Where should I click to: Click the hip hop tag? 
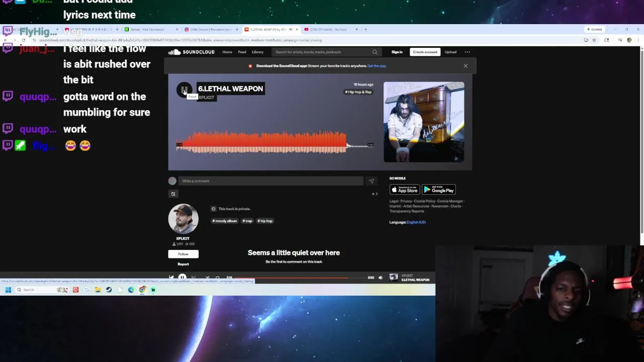[x=265, y=221]
